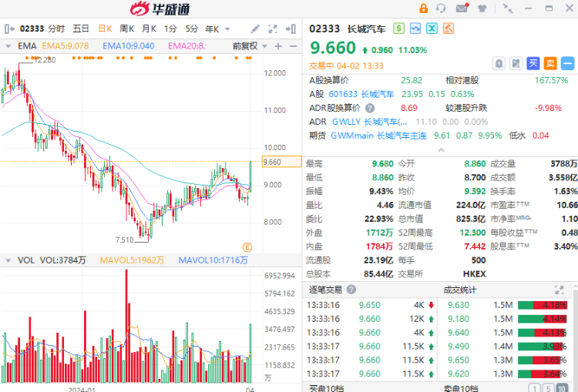The height and width of the screenshot is (392, 578).
Task: Open help icon next to ADR股换算价
Action: [x=370, y=108]
